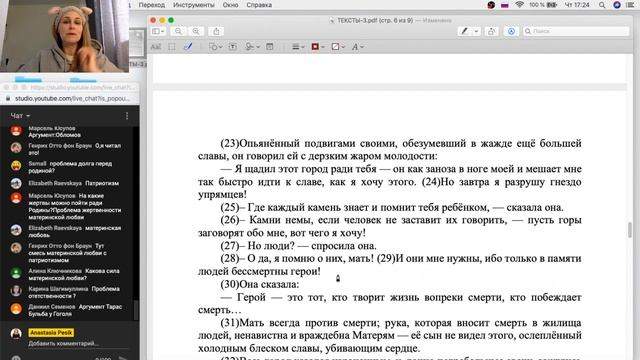Click Алина Ключникова's chat message
The image size is (640, 360).
[73, 274]
